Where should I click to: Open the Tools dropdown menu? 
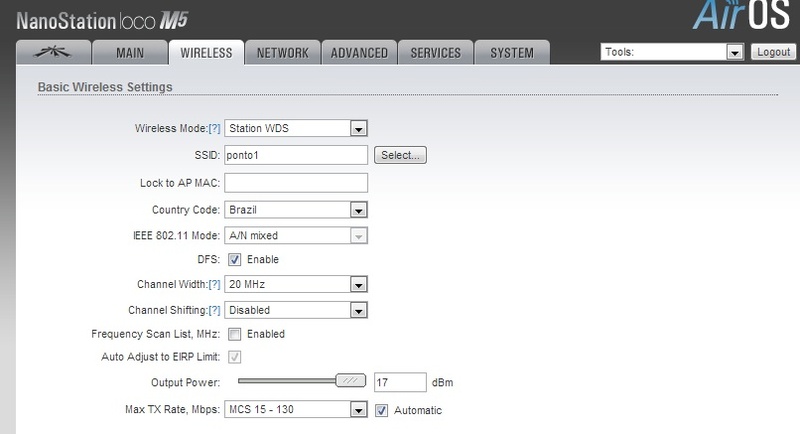click(x=672, y=52)
